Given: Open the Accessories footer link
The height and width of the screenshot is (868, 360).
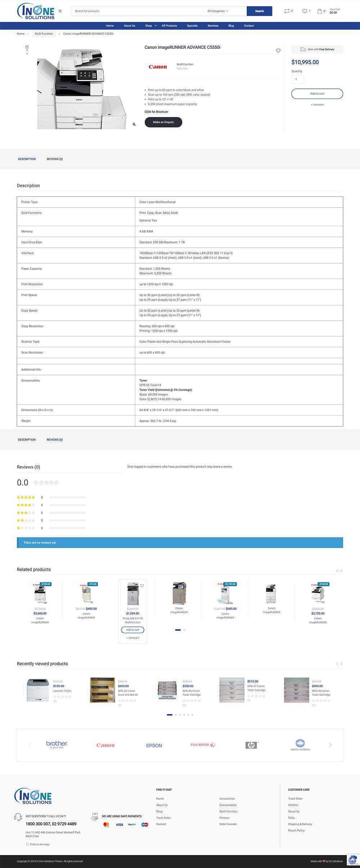Looking at the screenshot, I should coord(227,799).
